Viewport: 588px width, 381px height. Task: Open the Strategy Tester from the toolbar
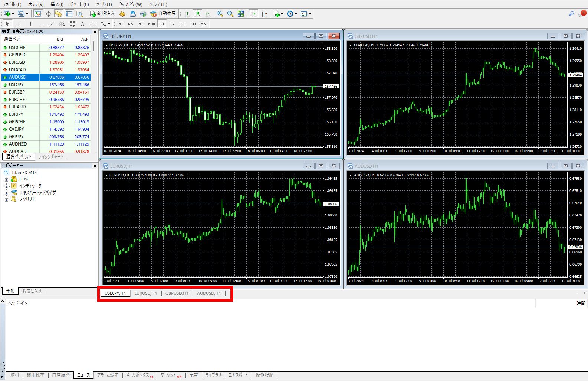point(79,14)
